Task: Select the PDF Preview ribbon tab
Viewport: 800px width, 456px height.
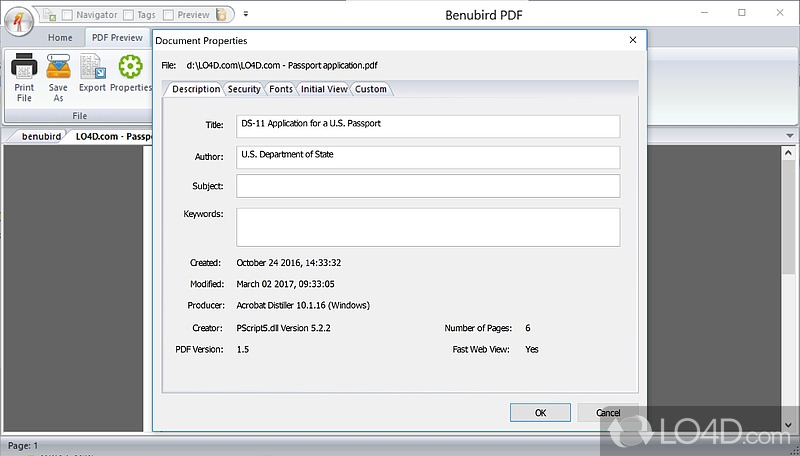Action: pyautogui.click(x=117, y=38)
